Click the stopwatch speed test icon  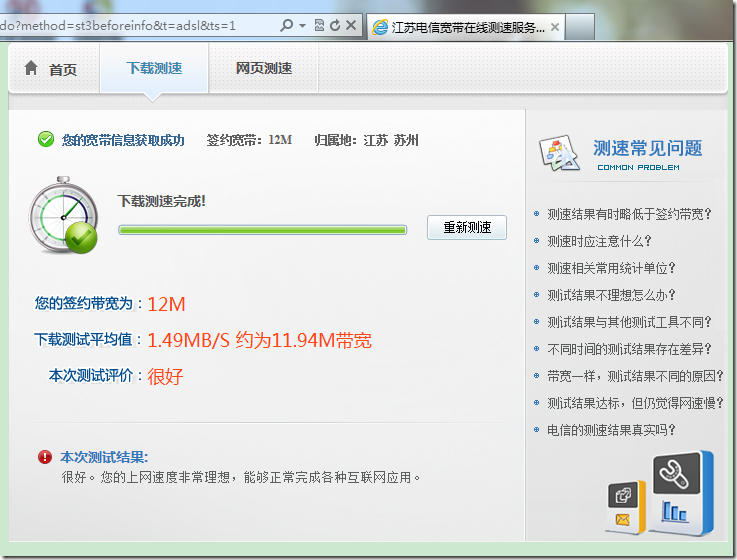63,215
